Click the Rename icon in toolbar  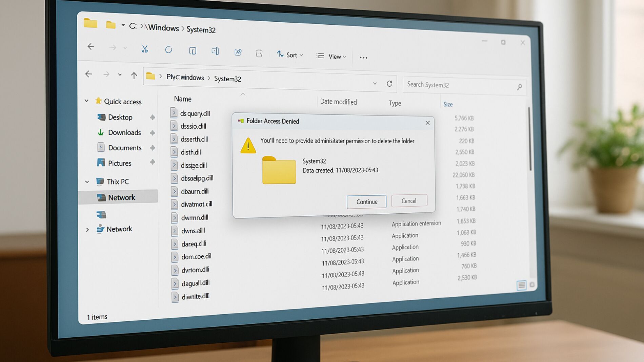[215, 51]
